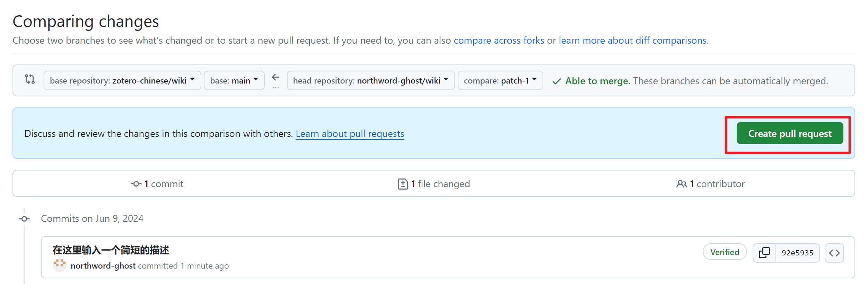Click the file diff icon

coord(403,184)
